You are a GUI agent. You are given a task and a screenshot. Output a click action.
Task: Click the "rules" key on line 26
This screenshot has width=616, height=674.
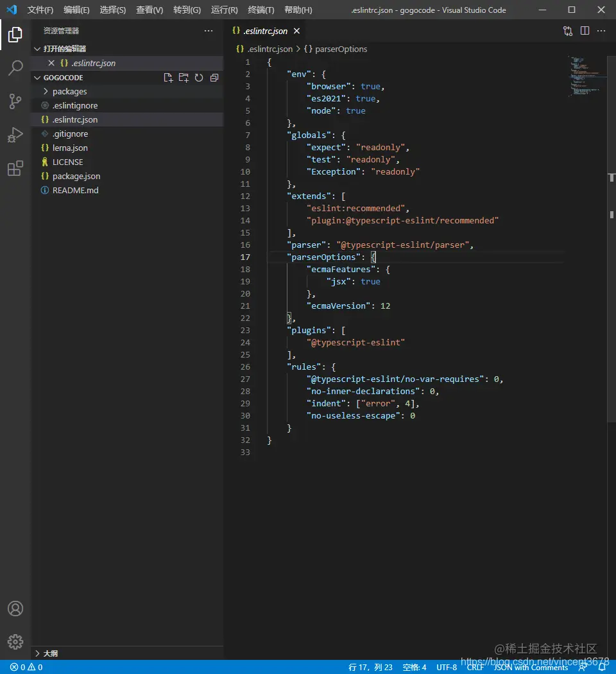pos(304,367)
